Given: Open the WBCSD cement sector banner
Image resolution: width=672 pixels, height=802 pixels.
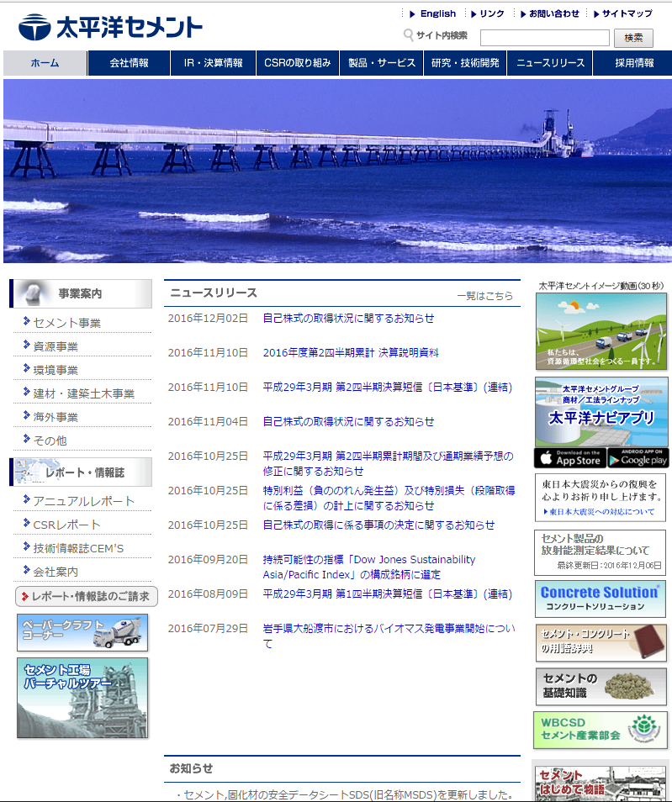Looking at the screenshot, I should 600,730.
